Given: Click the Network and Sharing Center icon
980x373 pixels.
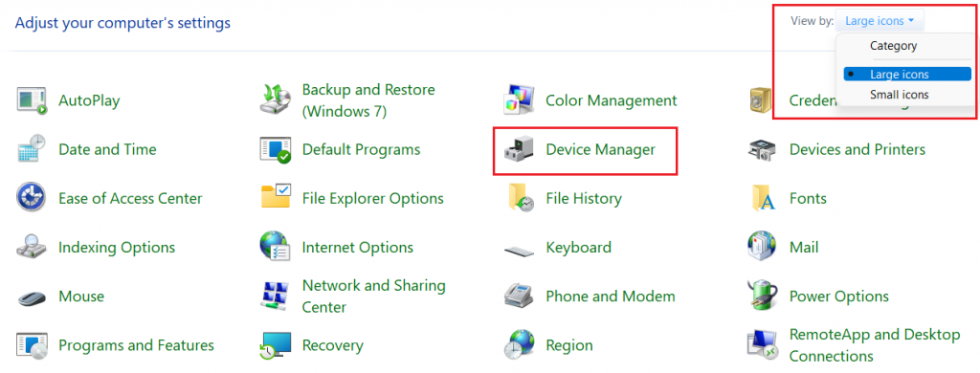Looking at the screenshot, I should (275, 296).
